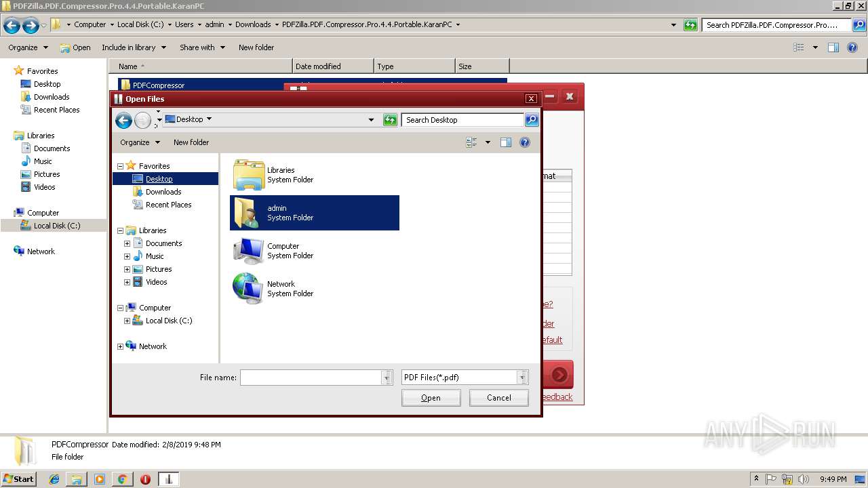Cancel the Open Files dialog
Viewport: 868px width, 488px height.
click(499, 398)
